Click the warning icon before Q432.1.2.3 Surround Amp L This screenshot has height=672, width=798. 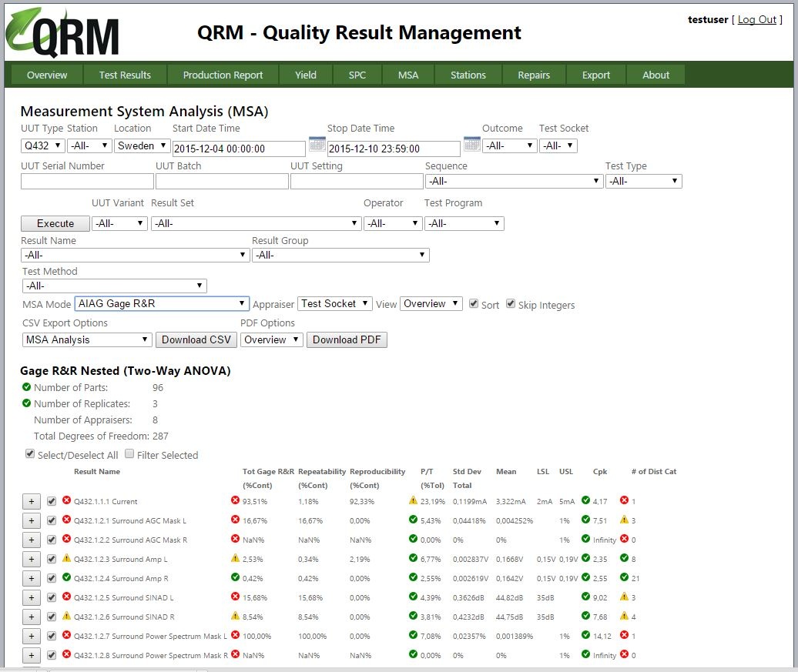(x=66, y=558)
